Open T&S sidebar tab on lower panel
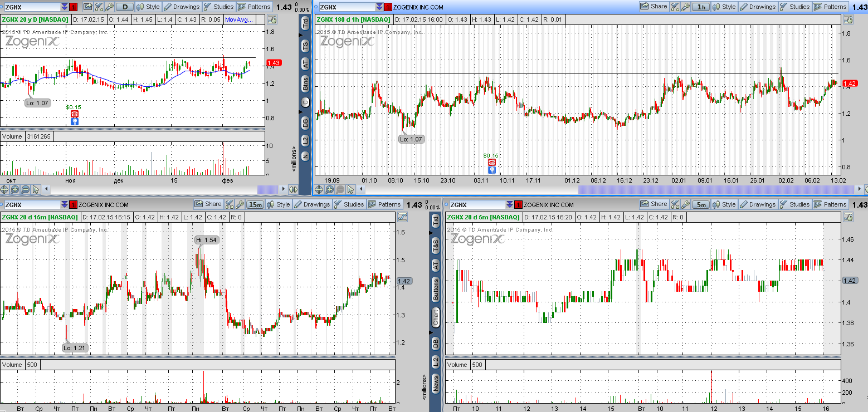This screenshot has width=868, height=412. [x=436, y=244]
